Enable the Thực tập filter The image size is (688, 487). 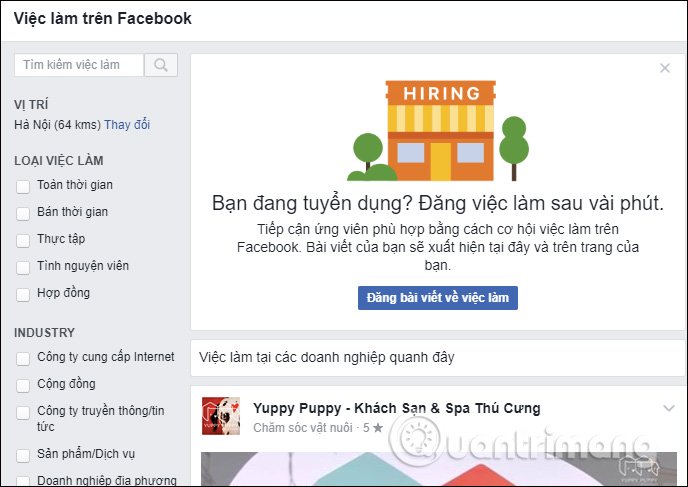[x=23, y=240]
